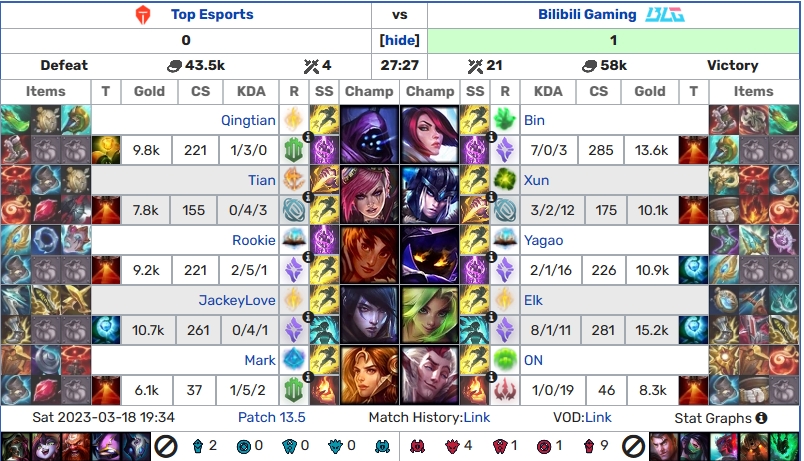The height and width of the screenshot is (461, 804).
Task: Open JackeyLove's player page
Action: (237, 300)
